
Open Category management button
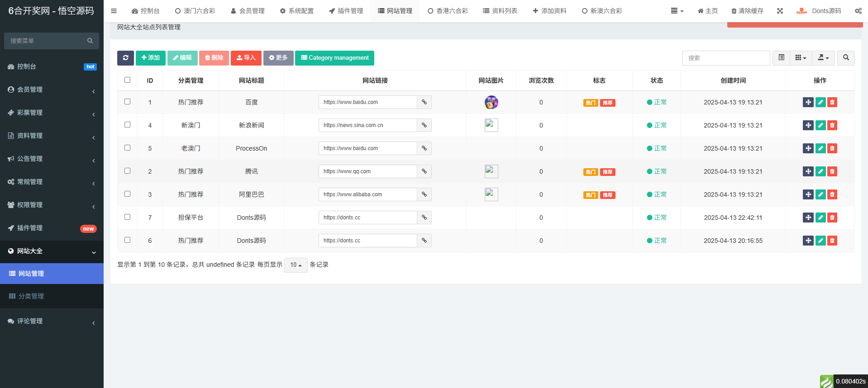(x=334, y=58)
